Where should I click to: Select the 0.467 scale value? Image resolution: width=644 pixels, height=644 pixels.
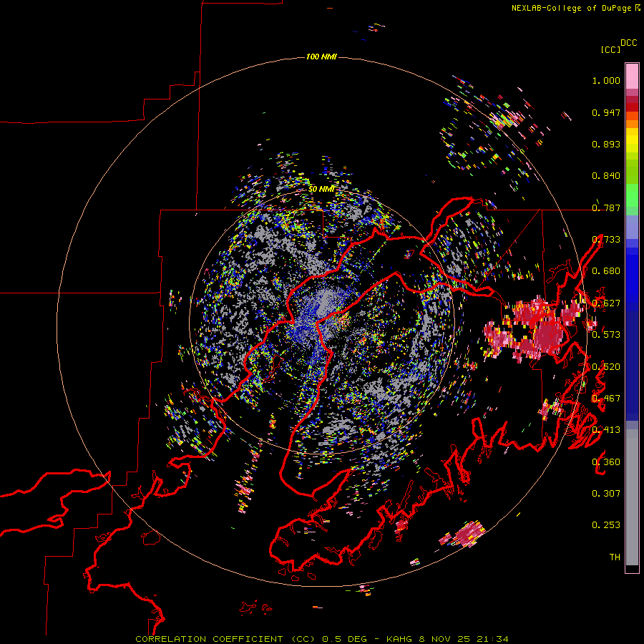click(x=606, y=399)
